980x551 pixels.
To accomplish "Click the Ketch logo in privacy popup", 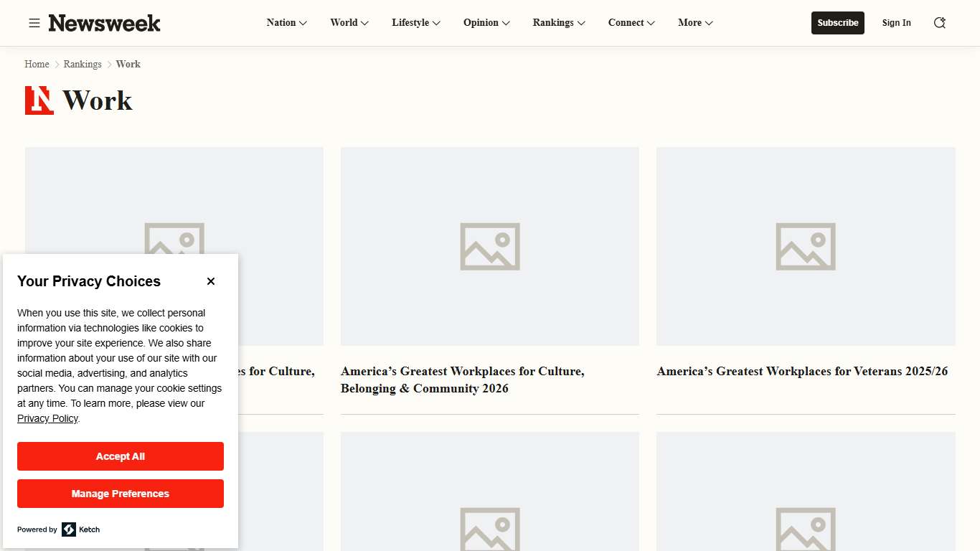I will (80, 529).
